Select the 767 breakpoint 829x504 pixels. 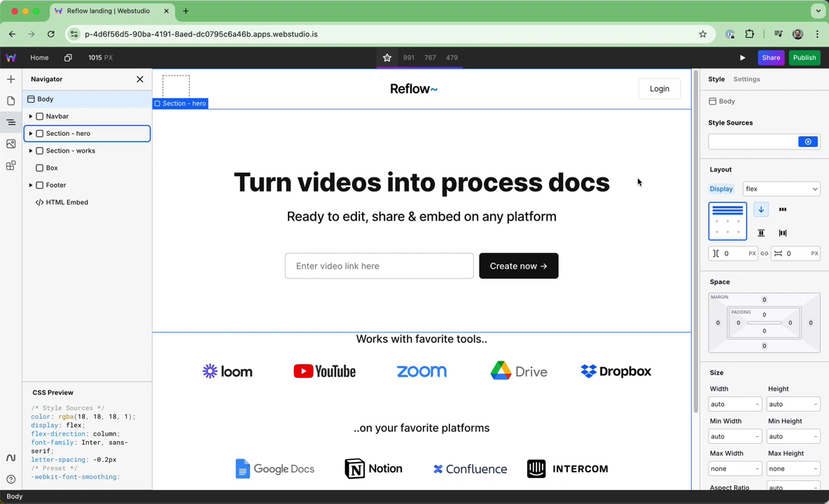tap(431, 57)
